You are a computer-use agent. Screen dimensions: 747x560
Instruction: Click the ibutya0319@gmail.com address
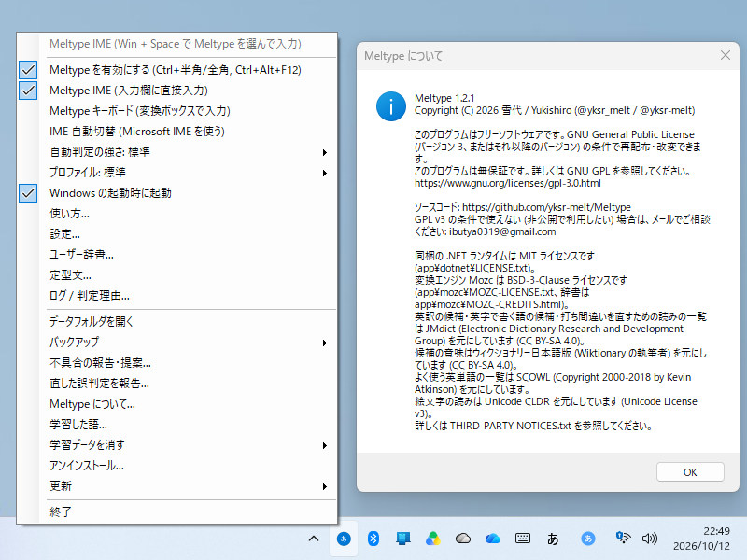tap(502, 231)
